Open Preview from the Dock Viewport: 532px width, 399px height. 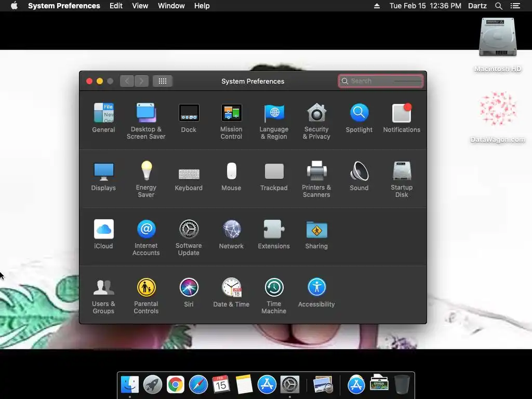(x=323, y=385)
